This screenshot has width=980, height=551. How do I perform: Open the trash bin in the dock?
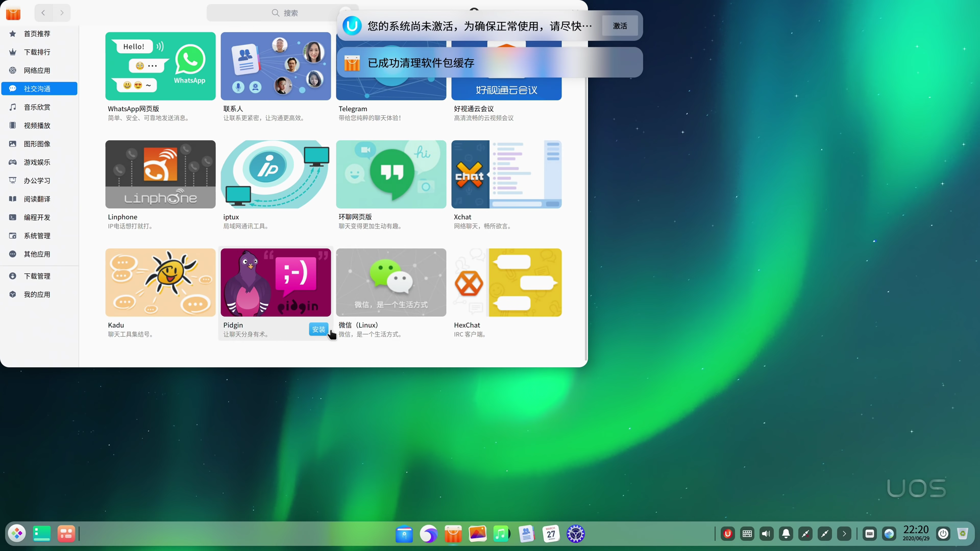(x=963, y=534)
